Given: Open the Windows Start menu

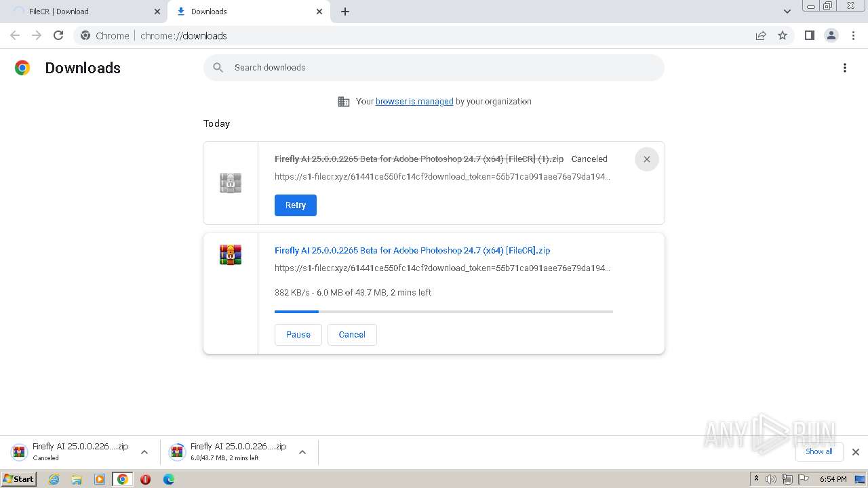Looking at the screenshot, I should click(18, 479).
